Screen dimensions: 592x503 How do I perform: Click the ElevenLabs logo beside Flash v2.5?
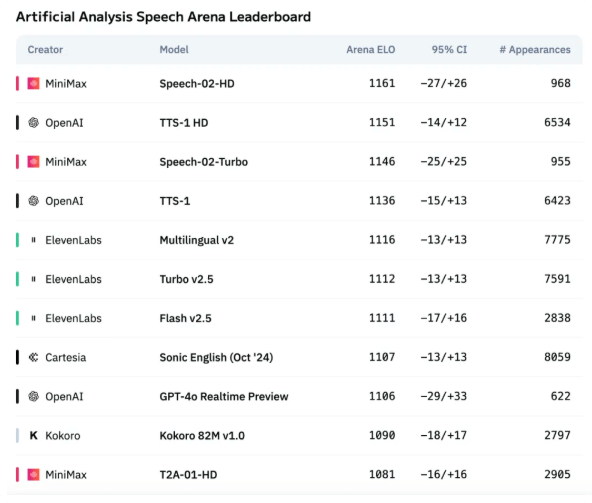tap(33, 318)
